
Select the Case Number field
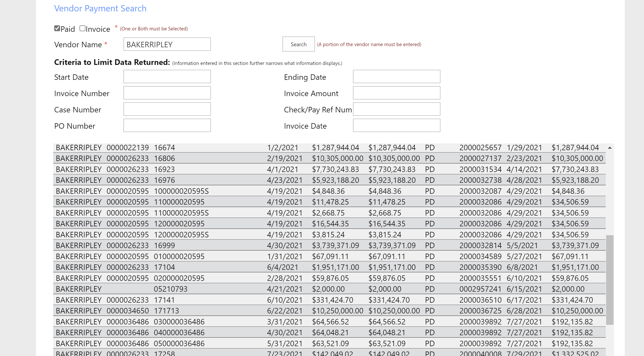pyautogui.click(x=167, y=109)
